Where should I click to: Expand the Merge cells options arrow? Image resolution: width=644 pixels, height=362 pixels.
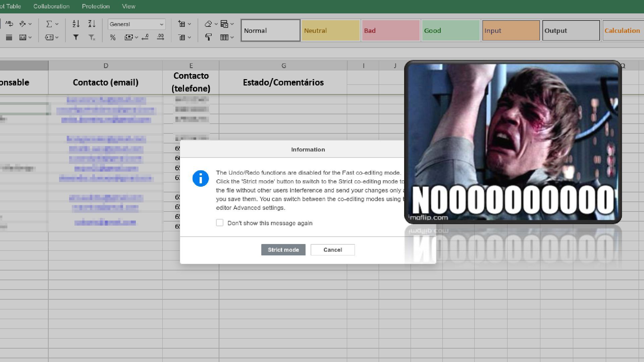pos(30,37)
